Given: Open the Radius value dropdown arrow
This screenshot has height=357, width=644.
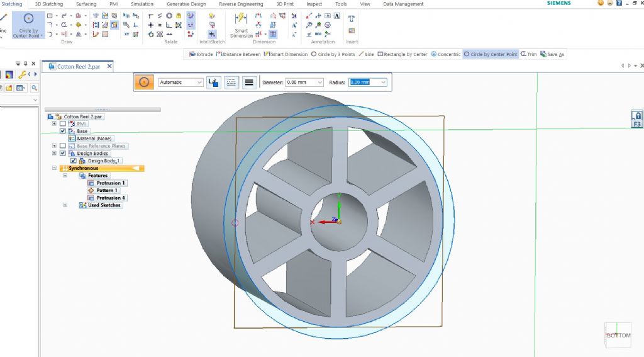Looking at the screenshot, I should click(383, 82).
